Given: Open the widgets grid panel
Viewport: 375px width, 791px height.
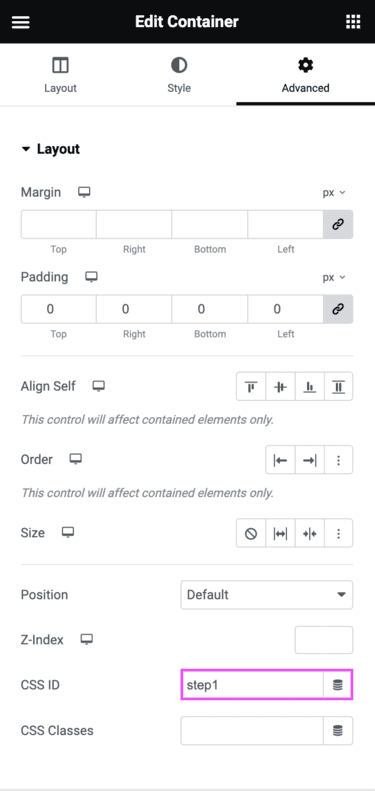Looking at the screenshot, I should (353, 22).
